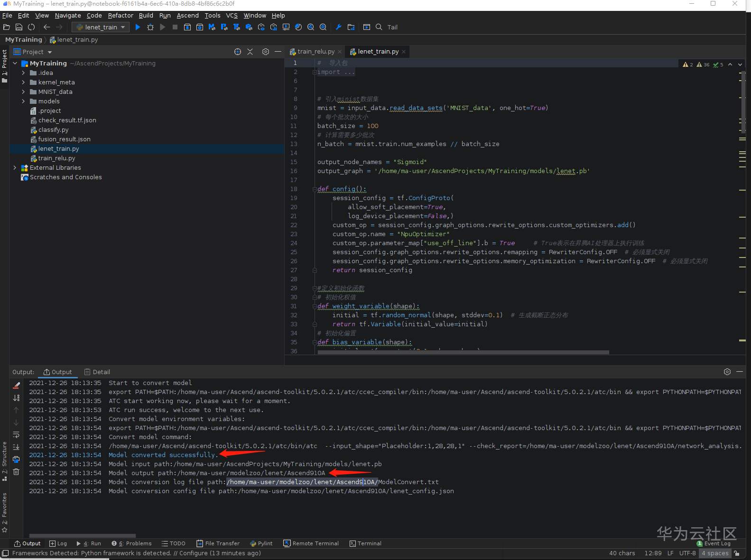Run lenet_train with the blue play button

pos(138,27)
